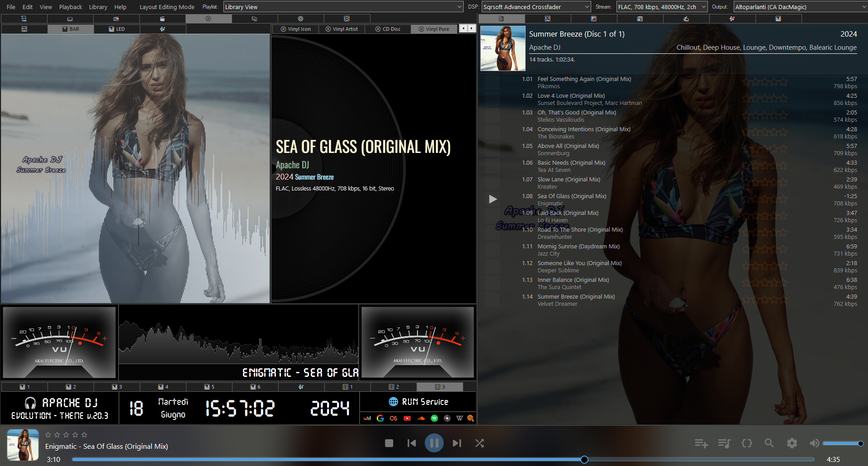The width and height of the screenshot is (868, 466).
Task: Select track Inner Balance (Original Mix)
Action: (x=573, y=280)
